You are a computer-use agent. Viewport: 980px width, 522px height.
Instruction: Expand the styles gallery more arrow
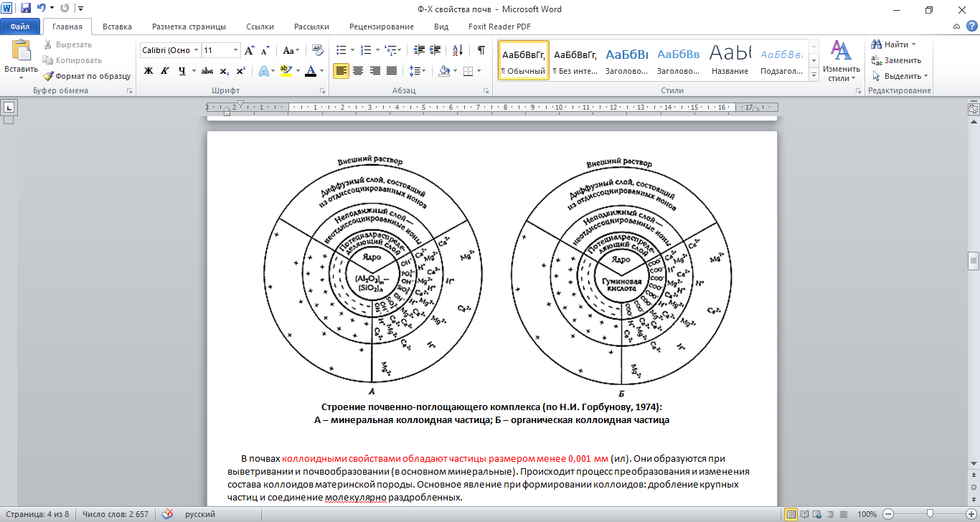tap(814, 75)
